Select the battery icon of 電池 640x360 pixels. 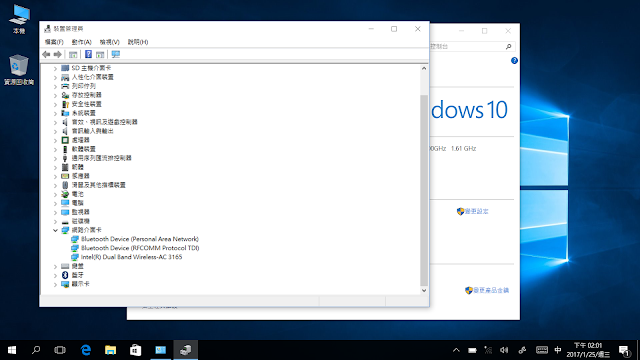pyautogui.click(x=65, y=194)
